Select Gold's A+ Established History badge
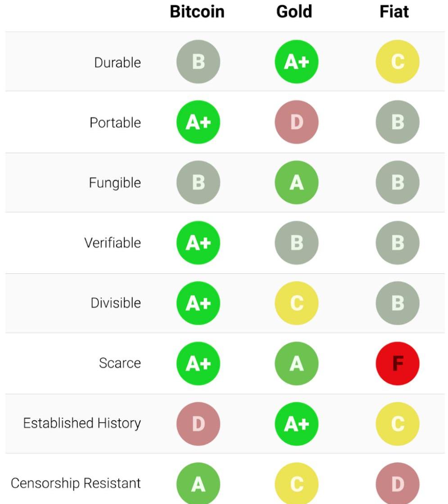 [297, 424]
